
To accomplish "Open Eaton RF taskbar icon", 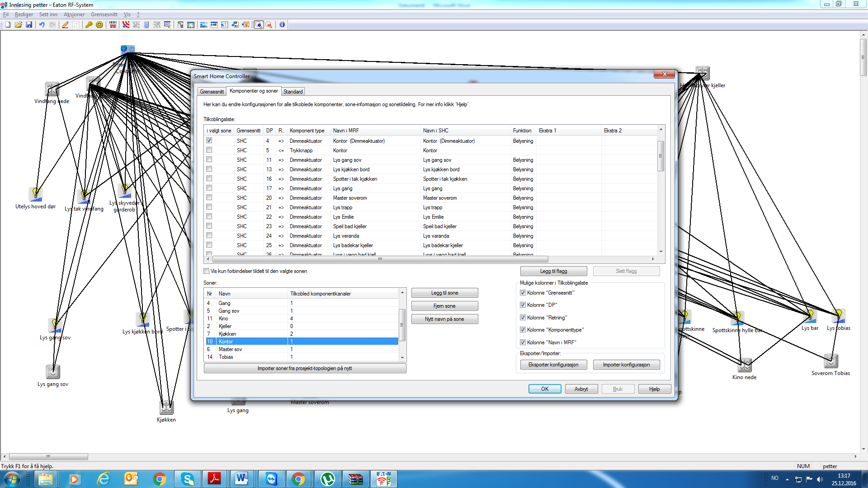I will click(x=384, y=479).
